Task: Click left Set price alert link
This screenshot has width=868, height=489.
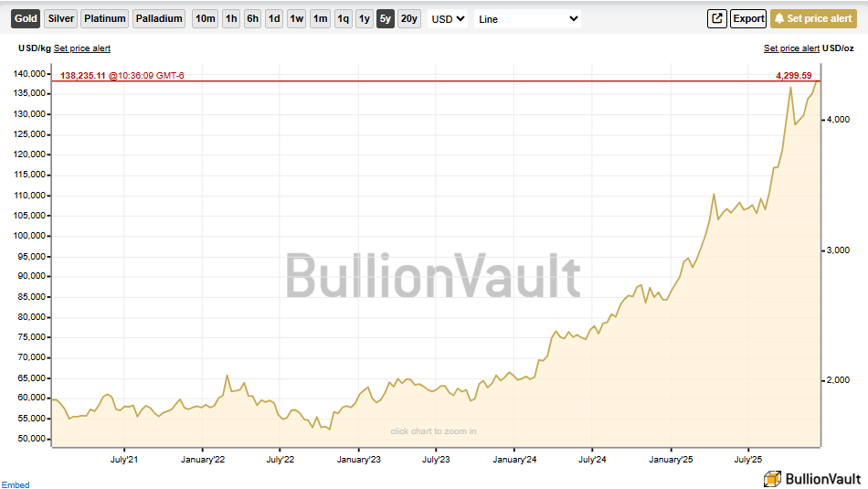Action: (x=82, y=48)
